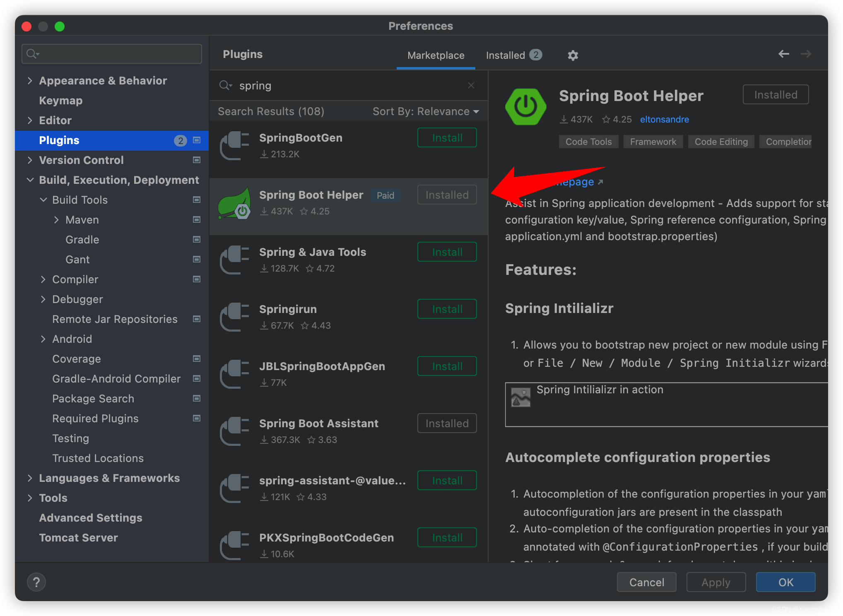Click project-level icon beside Maven
The width and height of the screenshot is (843, 616).
coord(197,219)
